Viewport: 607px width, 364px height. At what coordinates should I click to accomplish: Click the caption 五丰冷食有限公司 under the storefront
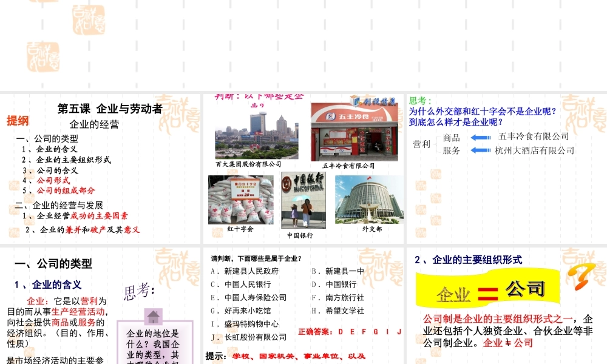click(348, 166)
